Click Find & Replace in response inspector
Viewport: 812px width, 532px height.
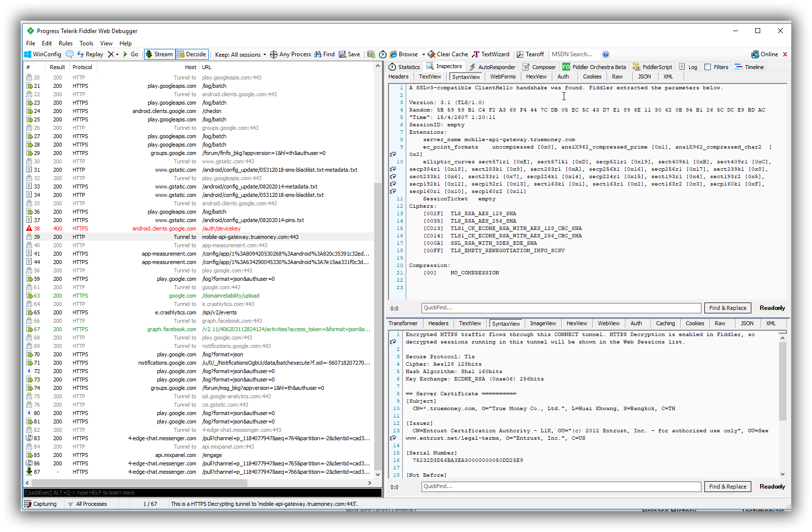[728, 487]
